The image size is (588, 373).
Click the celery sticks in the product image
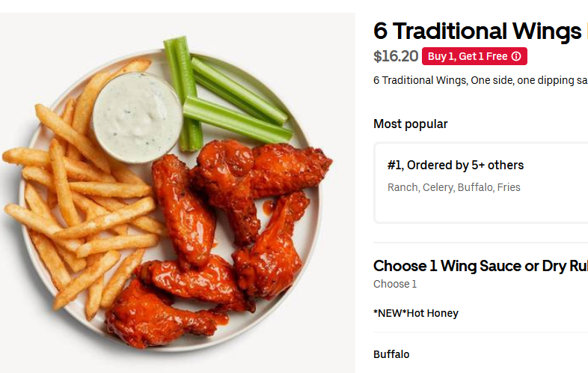tap(225, 94)
